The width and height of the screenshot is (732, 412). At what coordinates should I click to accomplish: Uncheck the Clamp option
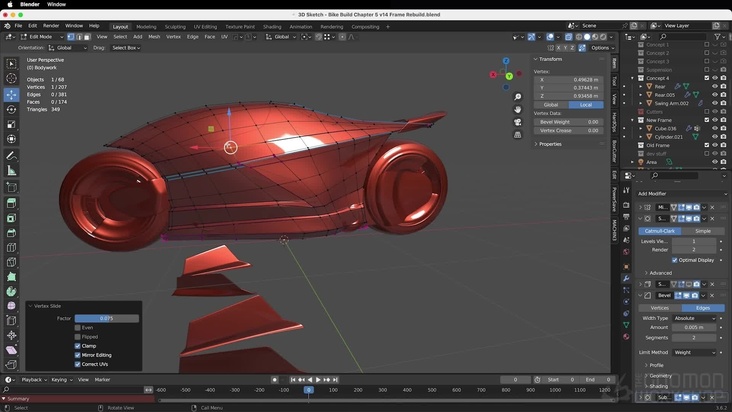coord(77,346)
